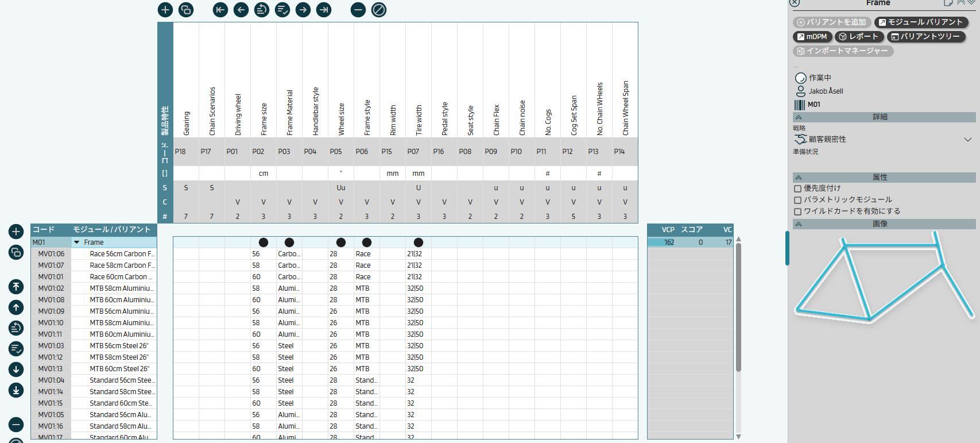Click the モジュールバリアント button

pyautogui.click(x=921, y=22)
